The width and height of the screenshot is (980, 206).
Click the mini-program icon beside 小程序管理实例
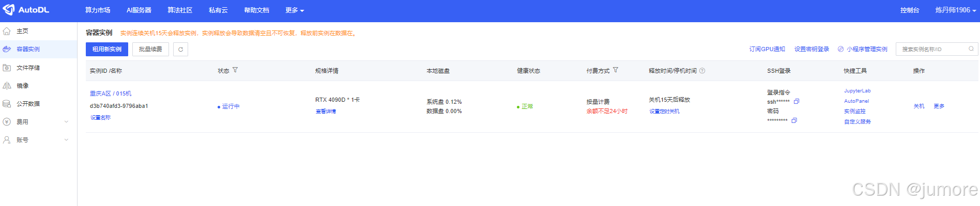pyautogui.click(x=841, y=49)
